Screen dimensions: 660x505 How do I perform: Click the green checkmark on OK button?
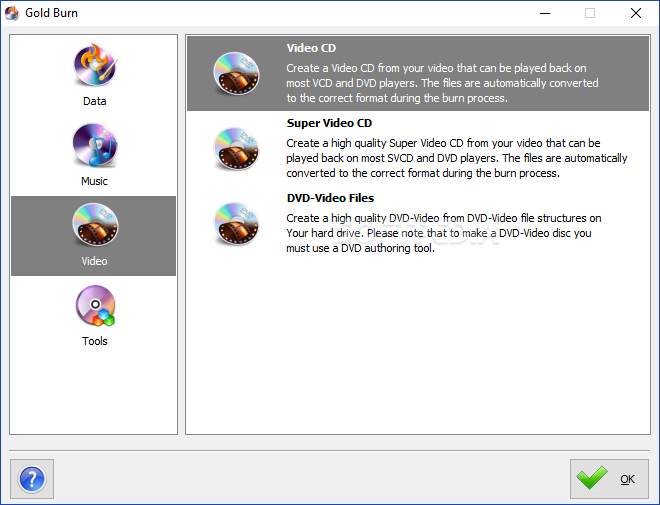[x=592, y=478]
